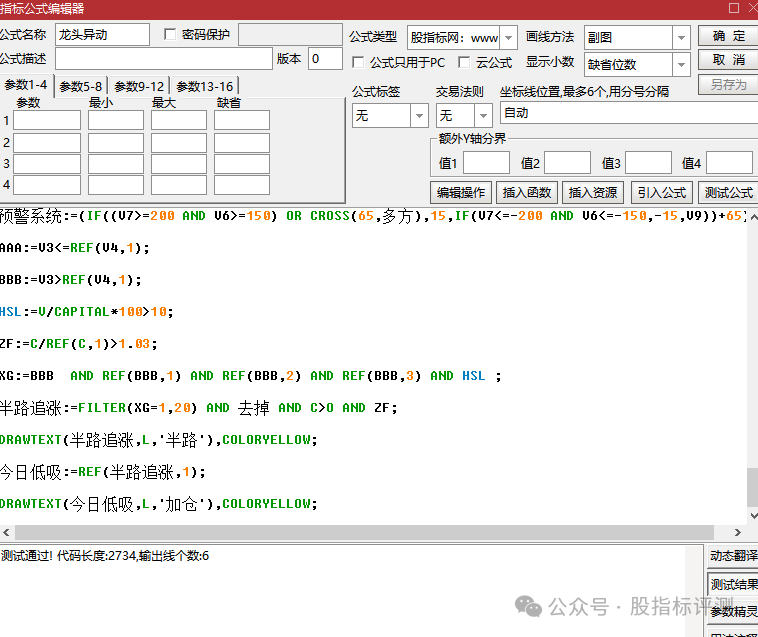Click the DRAWTEXT 半路 code line
Screen dimensions: 758x637
click(x=159, y=440)
